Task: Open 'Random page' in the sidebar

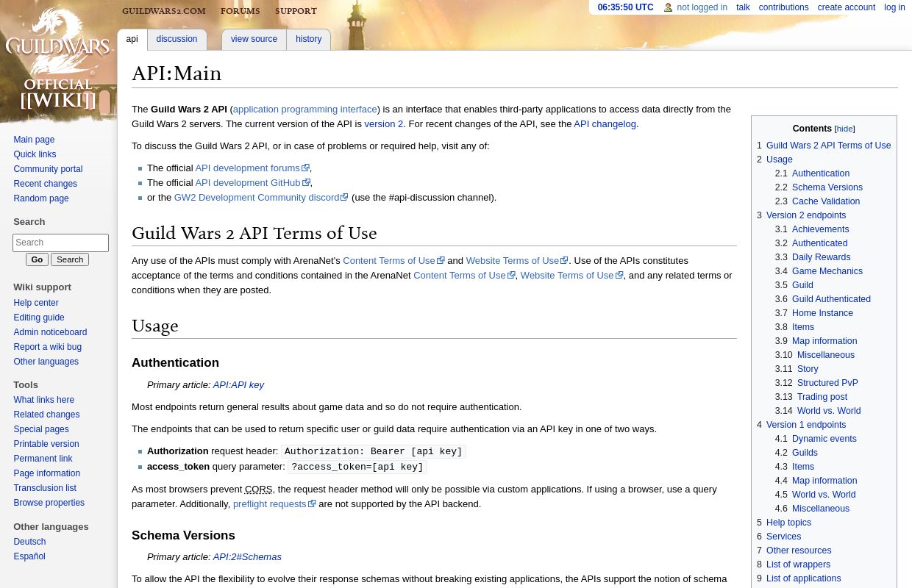Action: (41, 198)
